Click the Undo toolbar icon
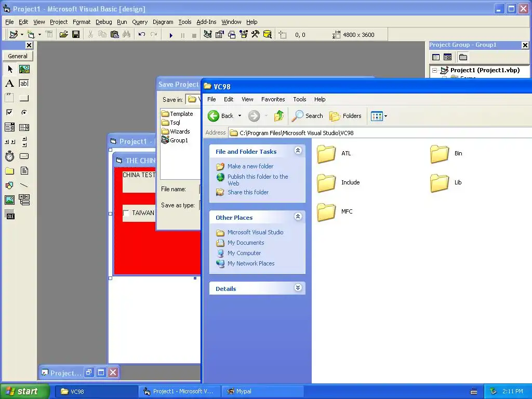Viewport: 532px width, 399px height. 142,34
